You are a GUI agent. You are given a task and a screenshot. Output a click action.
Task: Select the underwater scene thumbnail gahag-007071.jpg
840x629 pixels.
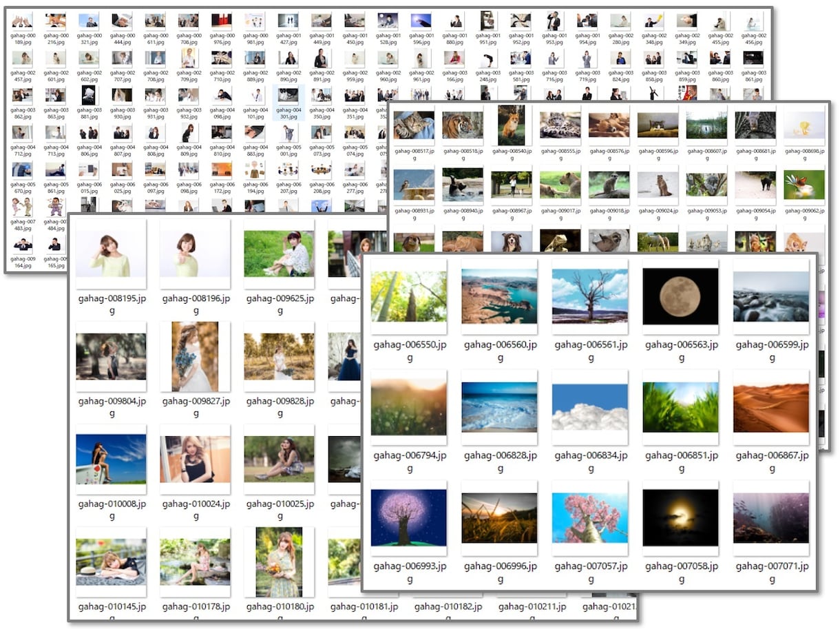point(771,517)
